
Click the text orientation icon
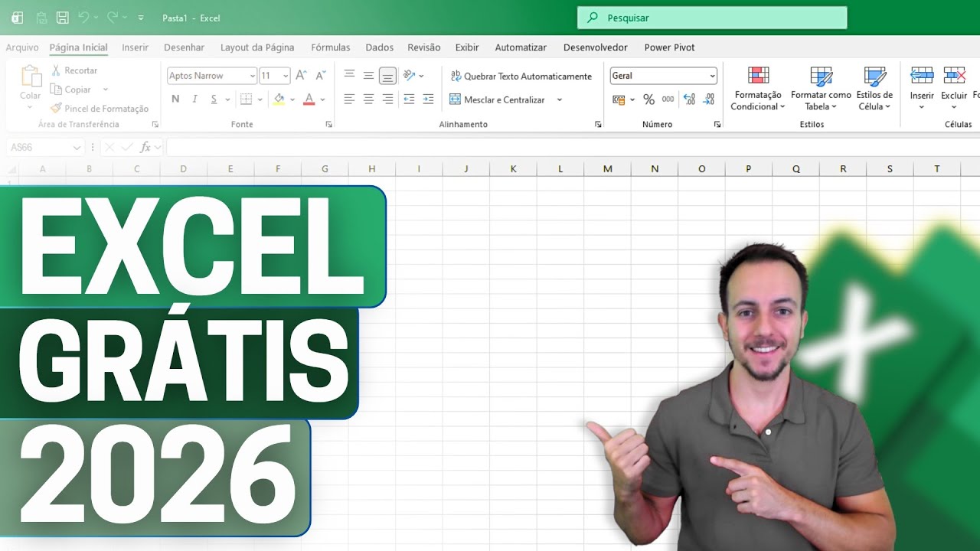coord(409,75)
